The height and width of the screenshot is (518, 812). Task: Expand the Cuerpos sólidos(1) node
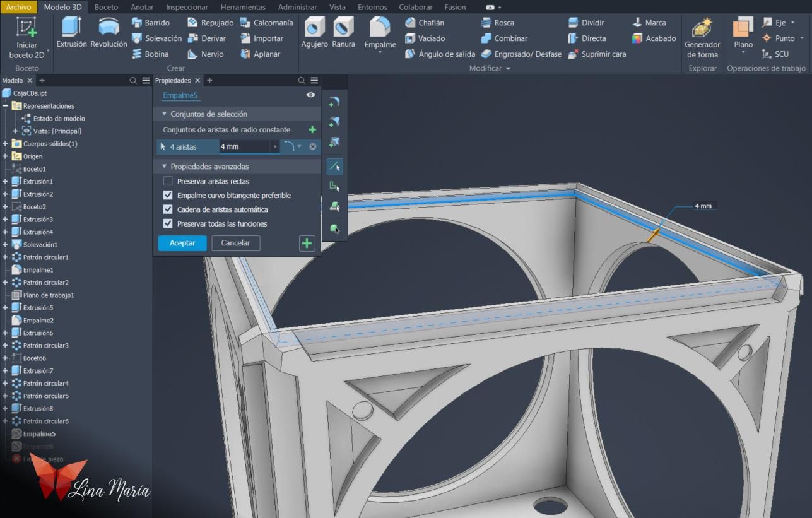coord(5,144)
